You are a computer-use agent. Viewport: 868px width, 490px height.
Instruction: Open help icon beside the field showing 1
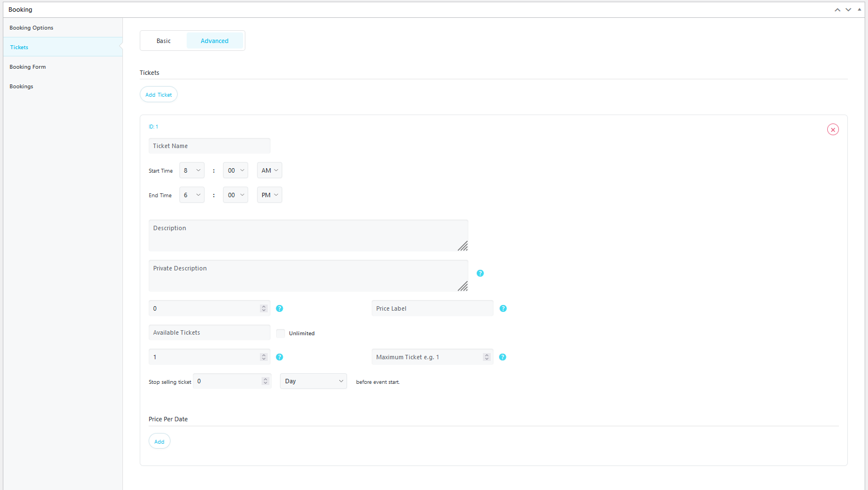(279, 357)
